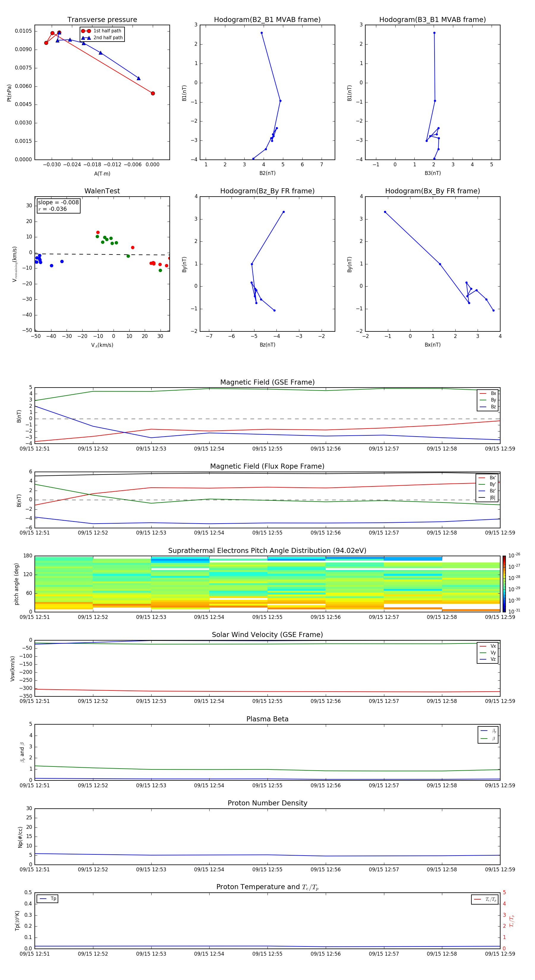Click the red "Te/Tp" right axis label
Viewport: 535px width, 980px height.
512,921
